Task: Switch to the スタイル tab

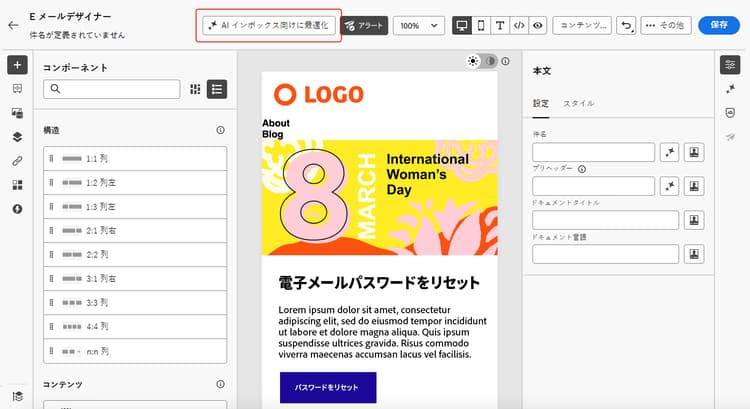Action: click(578, 103)
